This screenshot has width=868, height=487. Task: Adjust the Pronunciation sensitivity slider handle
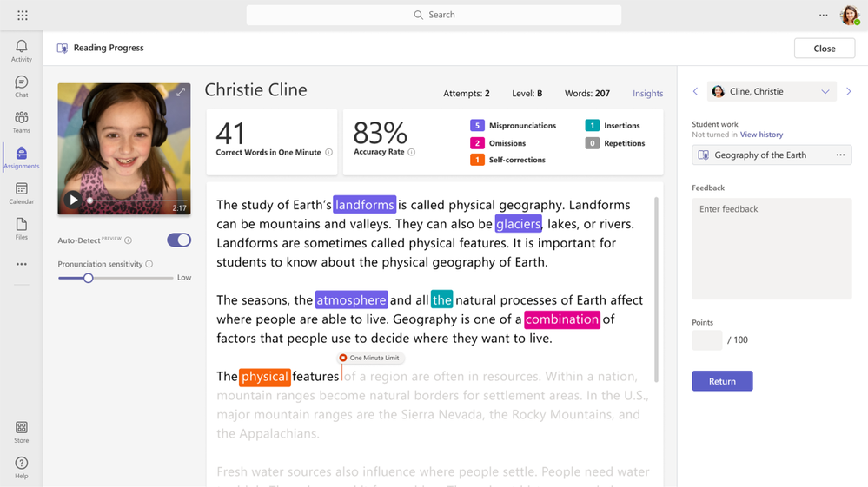pyautogui.click(x=88, y=278)
